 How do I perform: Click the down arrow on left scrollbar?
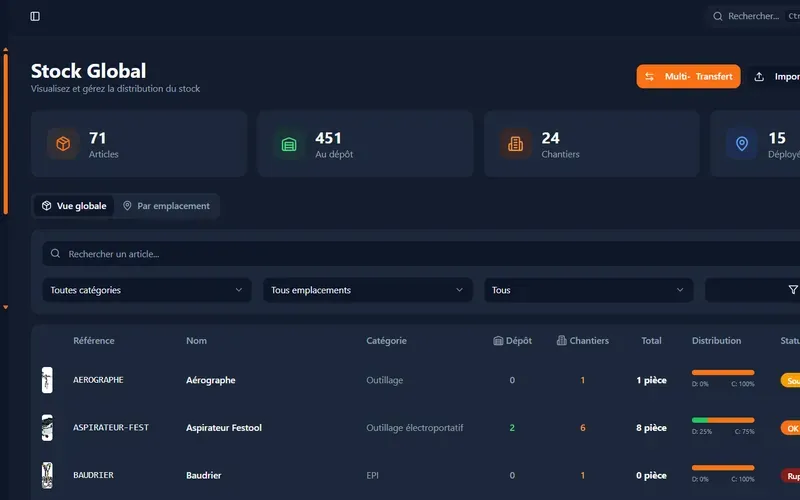(x=6, y=307)
